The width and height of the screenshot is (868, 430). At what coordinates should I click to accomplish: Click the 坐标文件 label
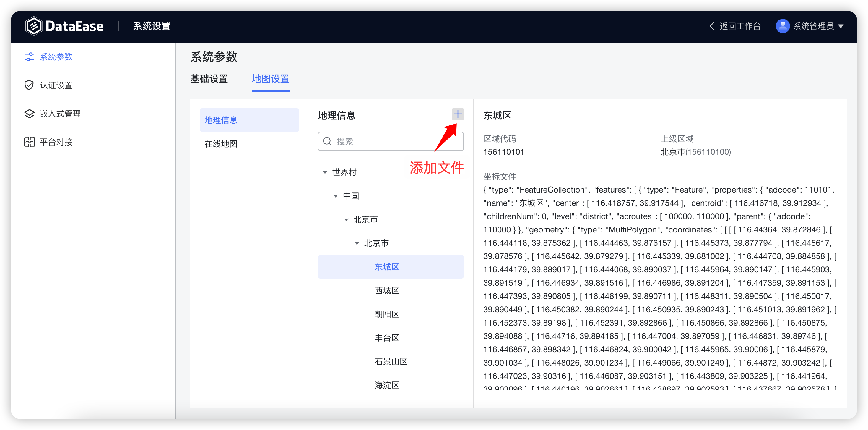[500, 176]
